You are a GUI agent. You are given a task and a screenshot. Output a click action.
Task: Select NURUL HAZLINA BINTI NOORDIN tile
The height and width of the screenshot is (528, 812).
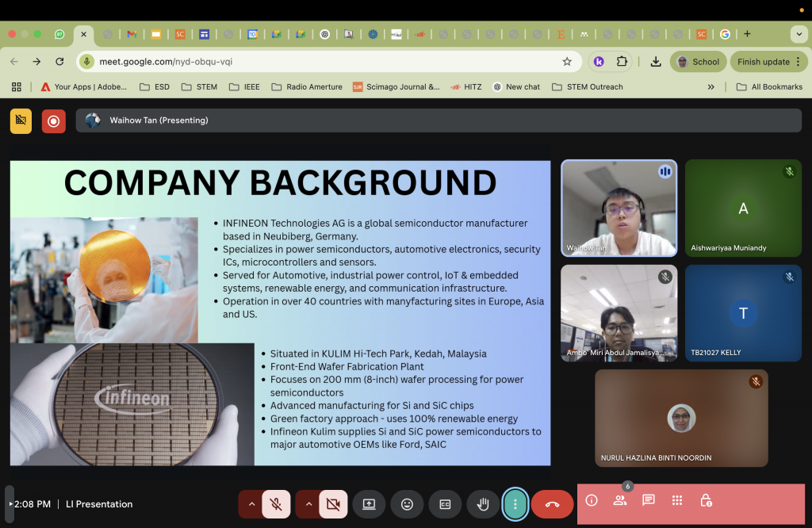pos(681,419)
